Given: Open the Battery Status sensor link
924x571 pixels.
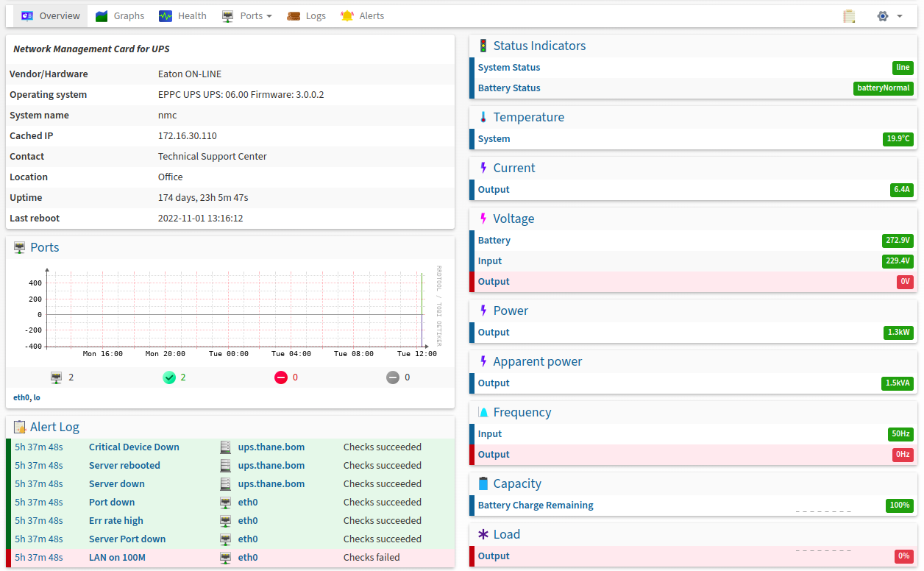Looking at the screenshot, I should coord(509,88).
